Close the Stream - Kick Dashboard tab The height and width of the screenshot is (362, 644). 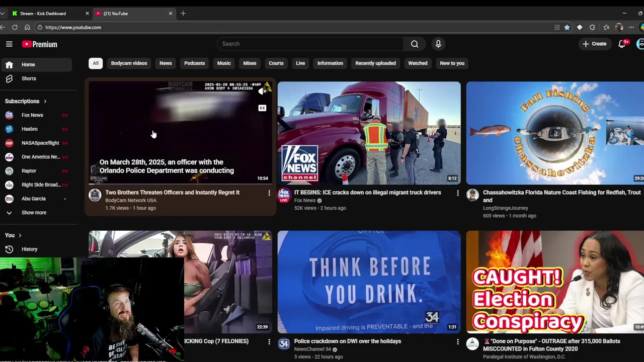[x=87, y=14]
